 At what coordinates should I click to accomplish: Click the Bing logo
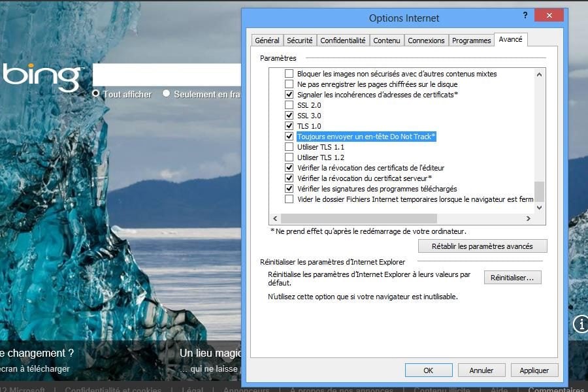click(x=42, y=77)
